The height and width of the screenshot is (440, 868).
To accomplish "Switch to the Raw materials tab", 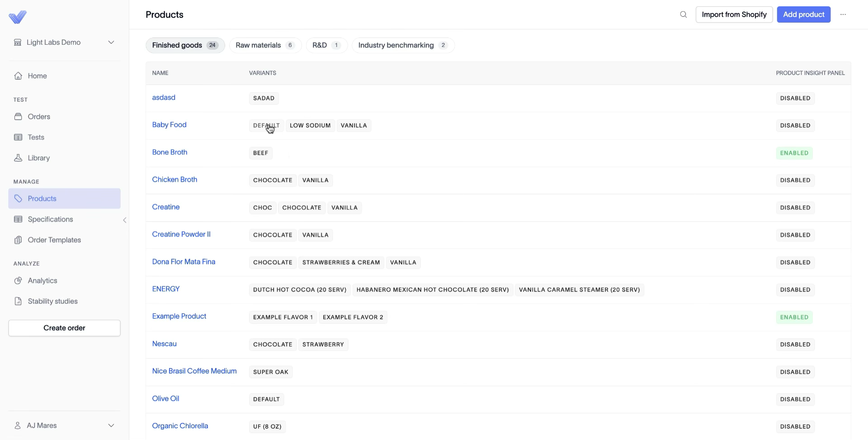I will tap(265, 45).
